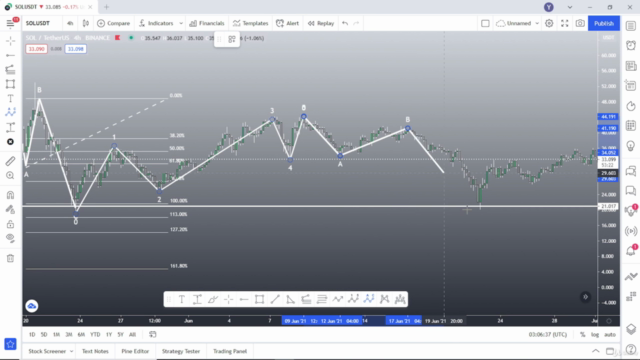Pick the XABCD pattern tool in floating toolbar
The height and width of the screenshot is (360, 640).
point(384,299)
